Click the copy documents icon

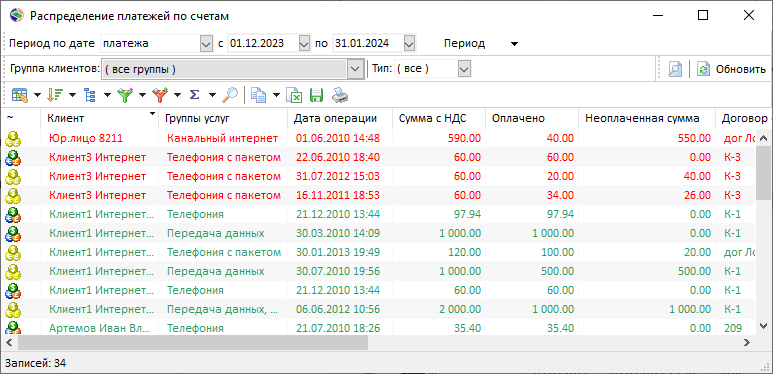click(259, 95)
